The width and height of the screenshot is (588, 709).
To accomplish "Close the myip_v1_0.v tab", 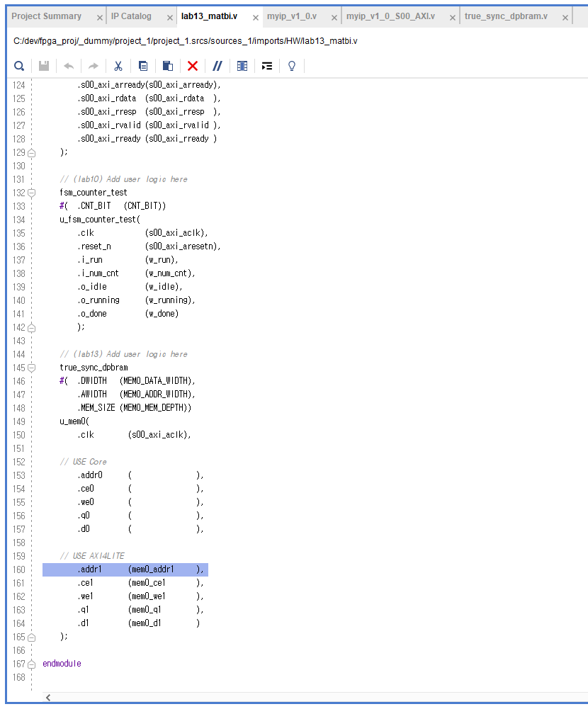I will point(334,18).
